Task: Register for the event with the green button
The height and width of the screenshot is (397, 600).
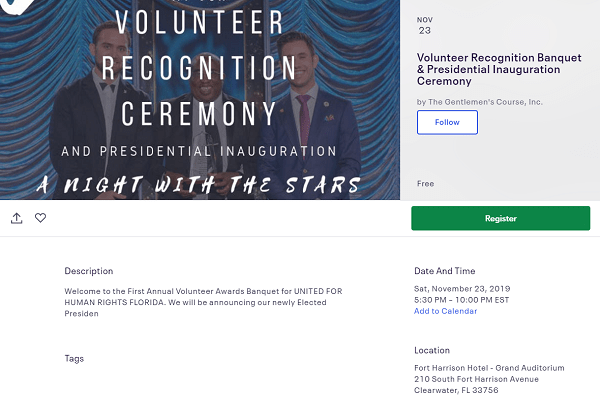Action: [501, 218]
